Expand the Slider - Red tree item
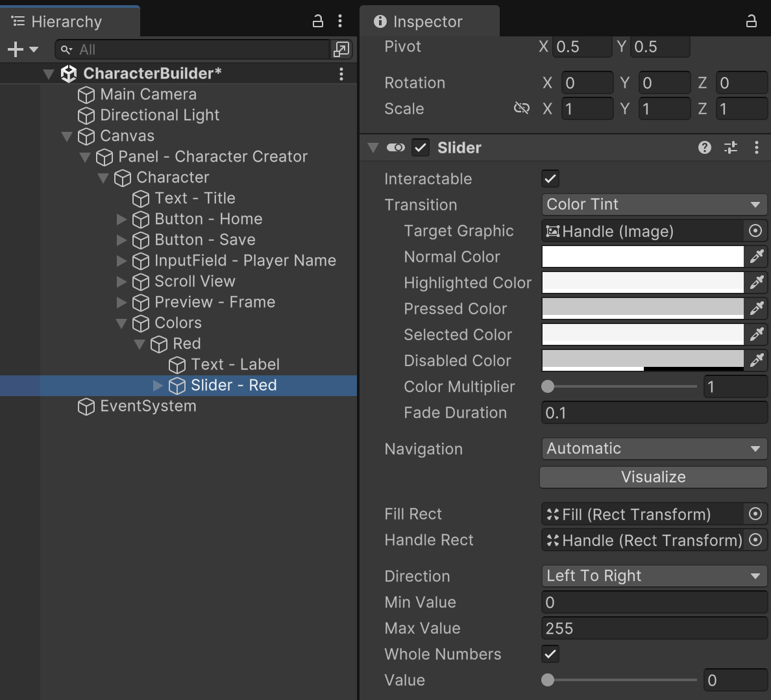Screen dimensions: 771x700 158,386
